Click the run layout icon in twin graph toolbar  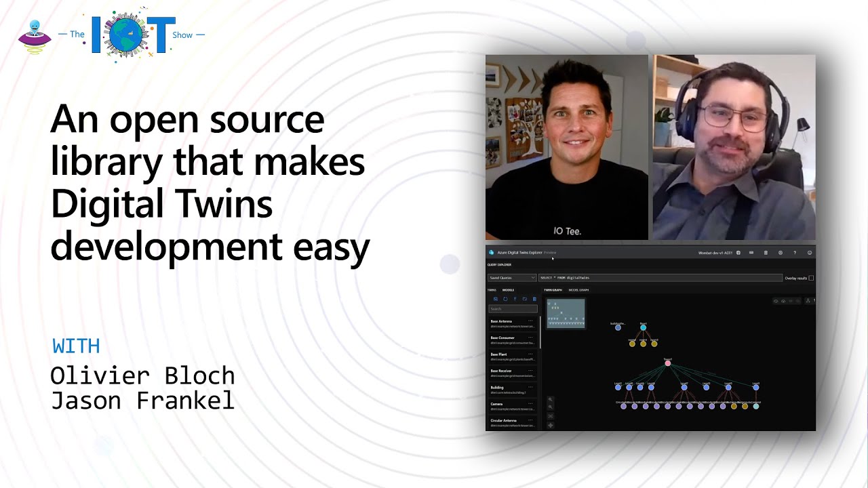click(x=807, y=301)
